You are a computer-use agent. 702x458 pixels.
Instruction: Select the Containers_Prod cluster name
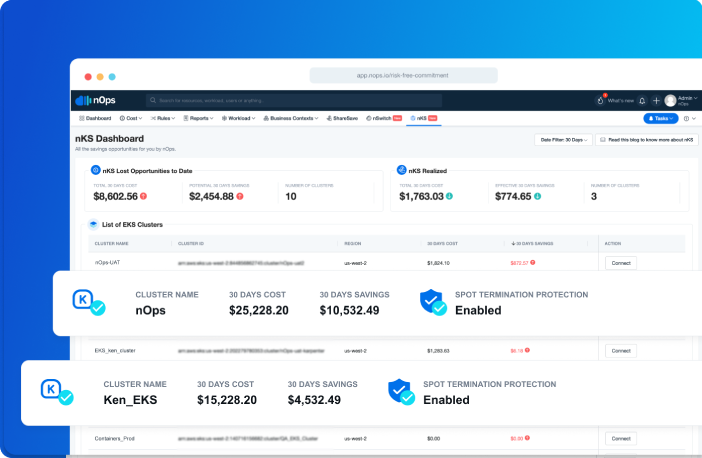(x=115, y=438)
